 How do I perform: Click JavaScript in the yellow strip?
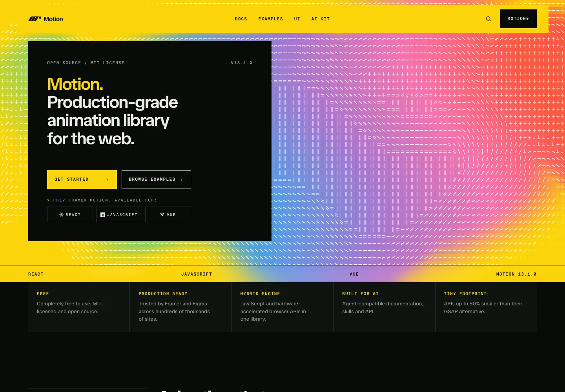pos(197,274)
